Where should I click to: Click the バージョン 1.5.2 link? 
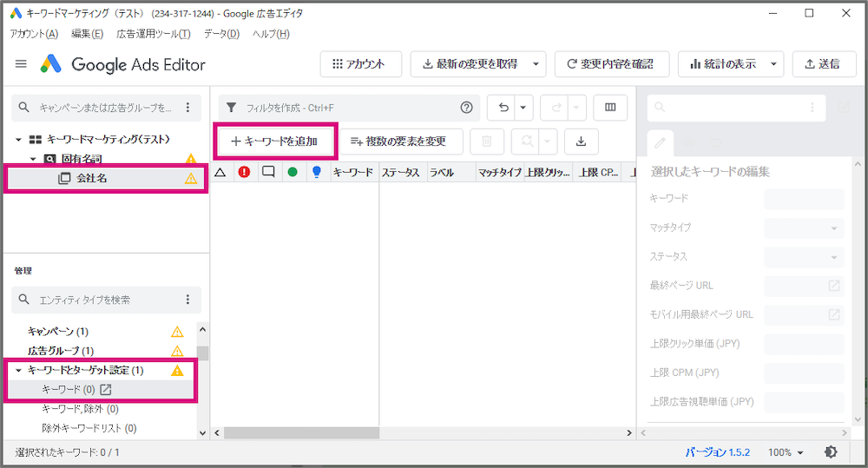point(718,452)
